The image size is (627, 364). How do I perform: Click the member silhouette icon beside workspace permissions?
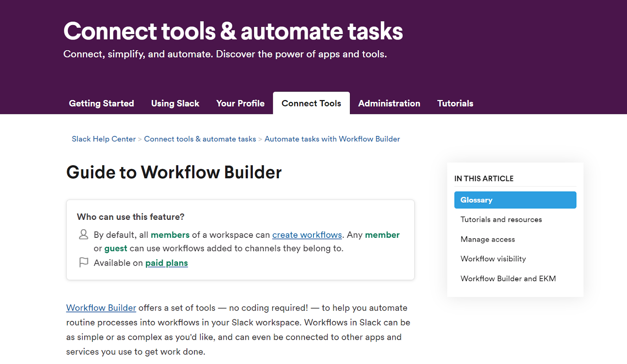pos(83,234)
